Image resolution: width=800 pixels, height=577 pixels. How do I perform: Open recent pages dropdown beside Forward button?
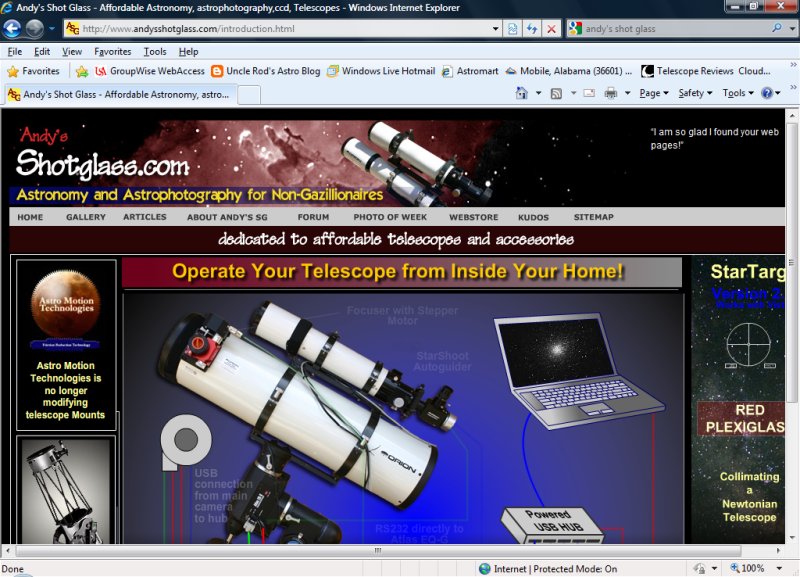pyautogui.click(x=52, y=29)
